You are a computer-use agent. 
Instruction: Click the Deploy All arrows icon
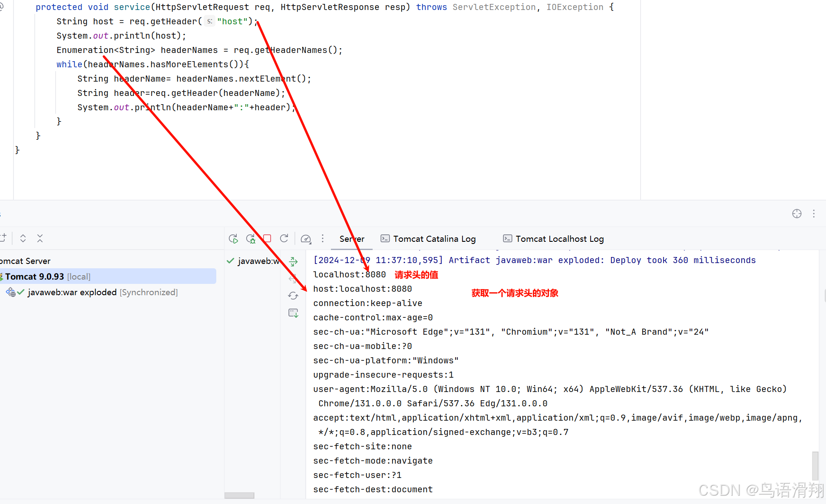click(293, 261)
